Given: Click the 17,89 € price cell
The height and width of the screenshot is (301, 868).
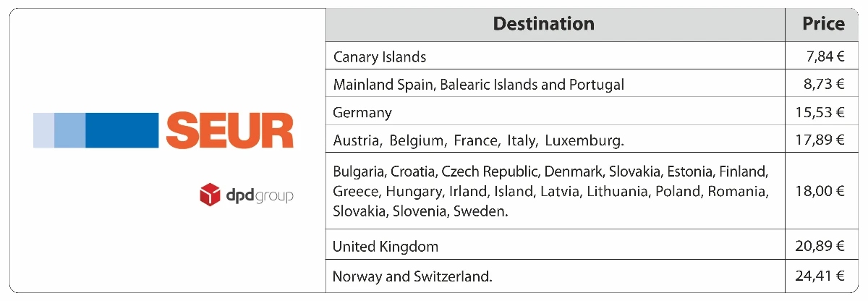Looking at the screenshot, I should pyautogui.click(x=823, y=139).
